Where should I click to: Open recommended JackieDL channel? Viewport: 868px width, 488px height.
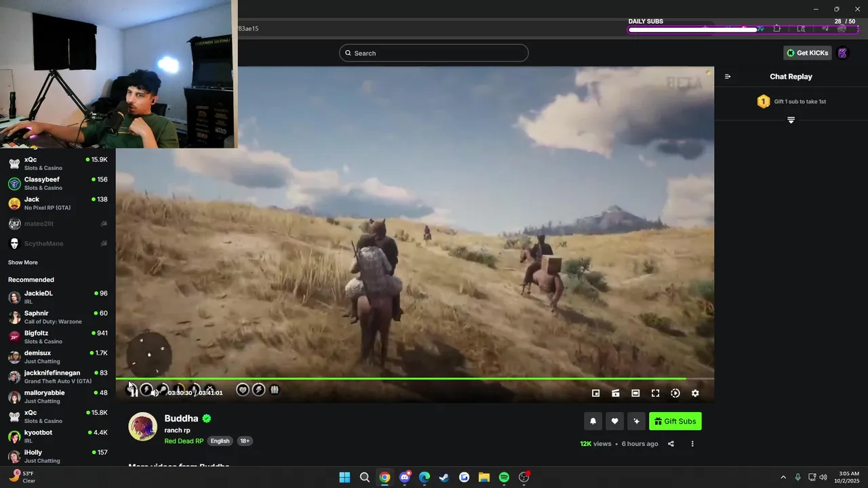tap(58, 297)
